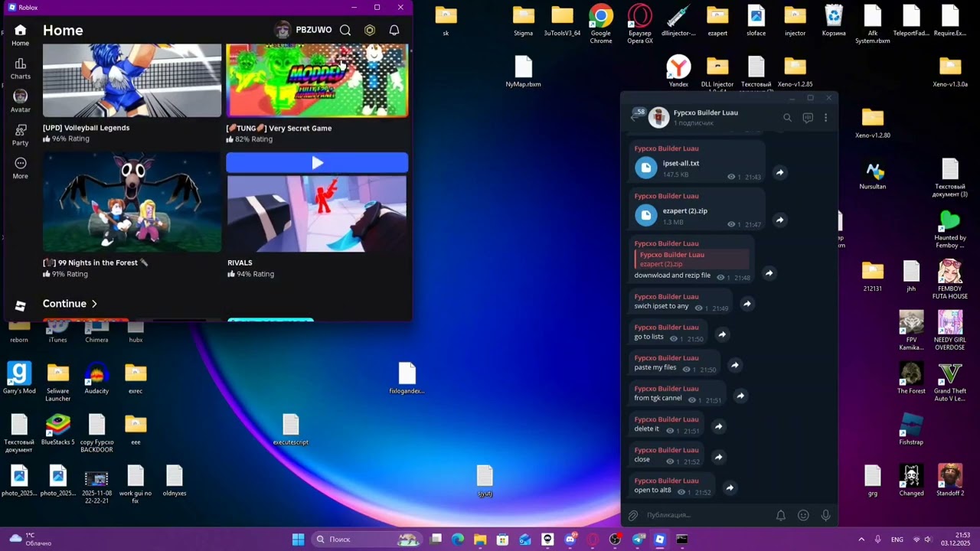Open the Windows Start menu

pyautogui.click(x=298, y=540)
